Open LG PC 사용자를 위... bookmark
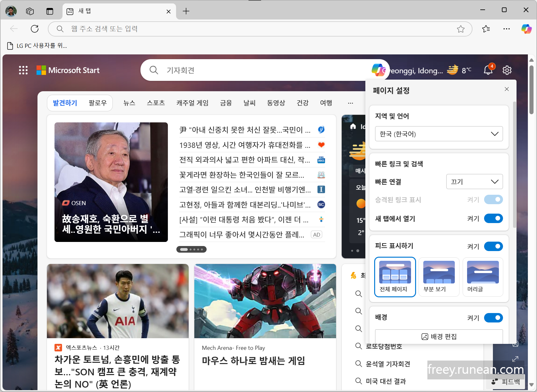The height and width of the screenshot is (392, 537). 37,46
